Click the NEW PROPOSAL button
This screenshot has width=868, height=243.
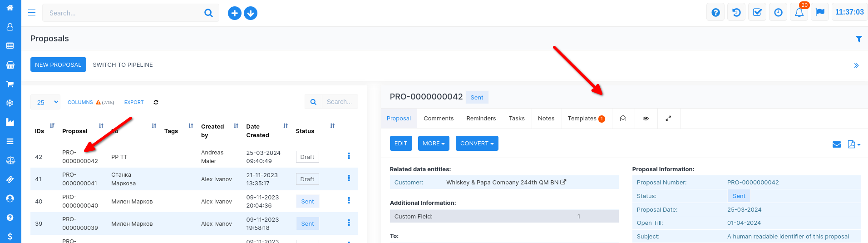(58, 64)
